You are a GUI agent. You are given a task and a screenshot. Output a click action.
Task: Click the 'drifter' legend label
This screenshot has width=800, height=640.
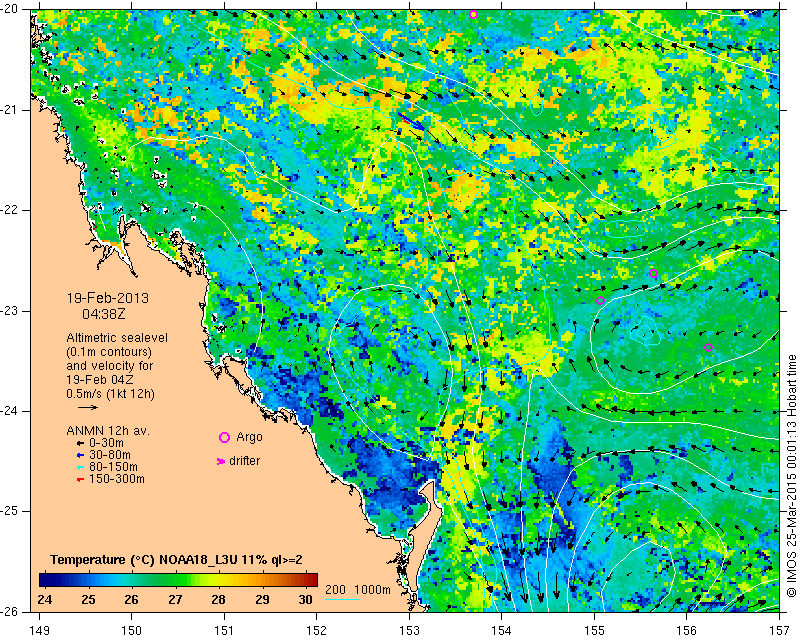click(x=244, y=461)
